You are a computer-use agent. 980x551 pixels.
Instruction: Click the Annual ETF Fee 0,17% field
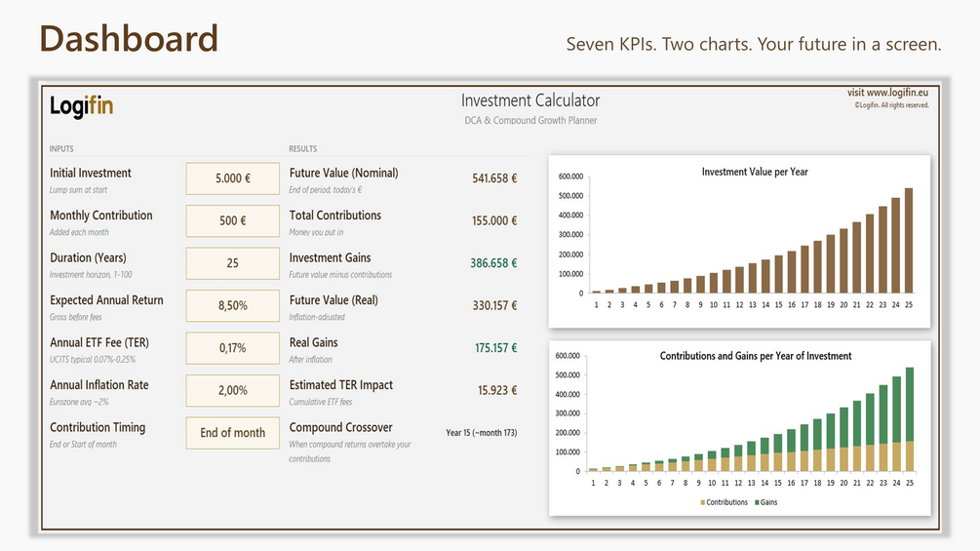point(232,348)
